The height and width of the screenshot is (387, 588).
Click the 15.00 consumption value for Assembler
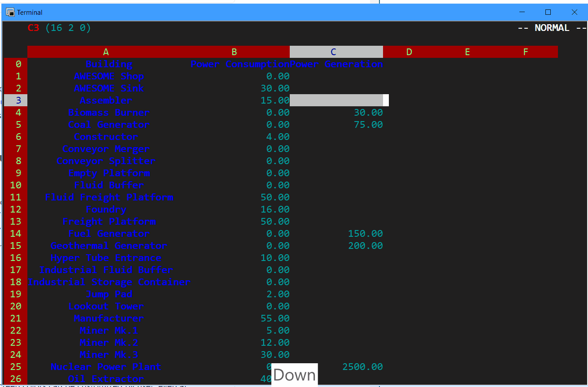(275, 100)
